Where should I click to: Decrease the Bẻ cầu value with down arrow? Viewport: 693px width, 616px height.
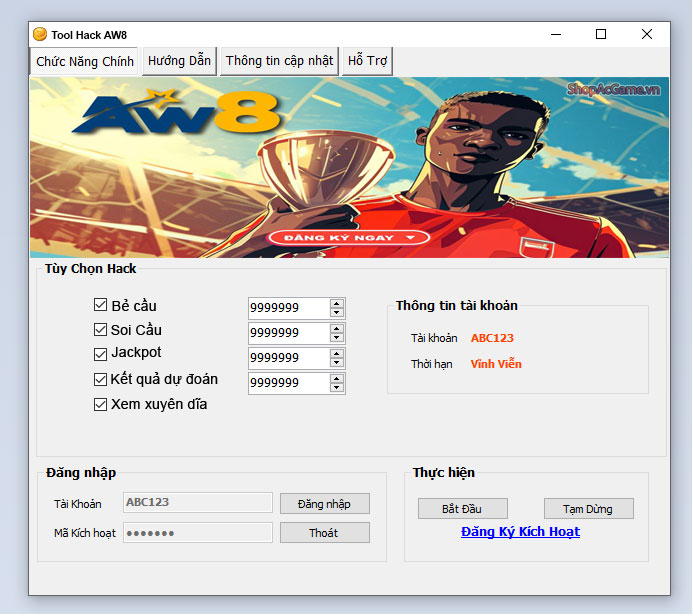(337, 312)
